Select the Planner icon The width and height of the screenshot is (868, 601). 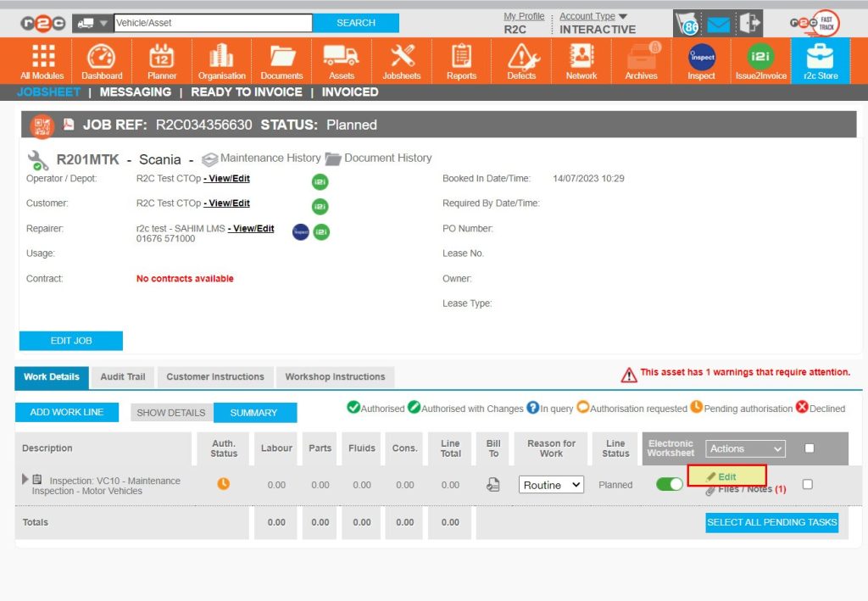[161, 59]
